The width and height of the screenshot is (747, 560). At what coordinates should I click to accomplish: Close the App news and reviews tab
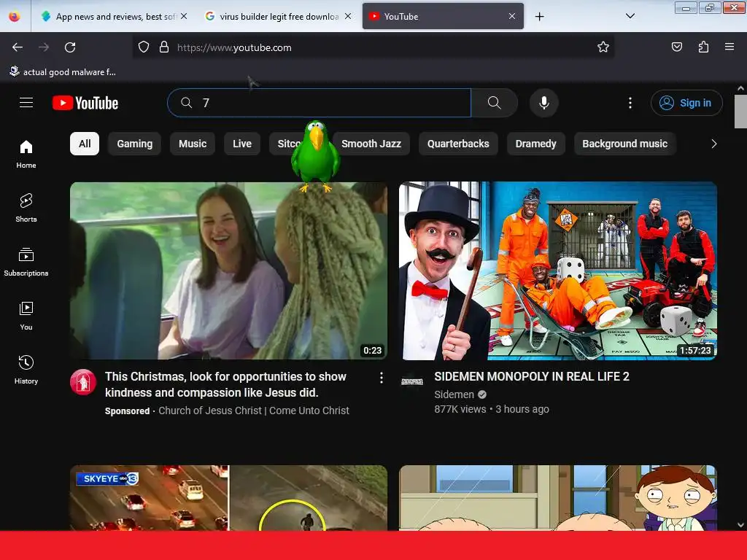click(x=184, y=16)
